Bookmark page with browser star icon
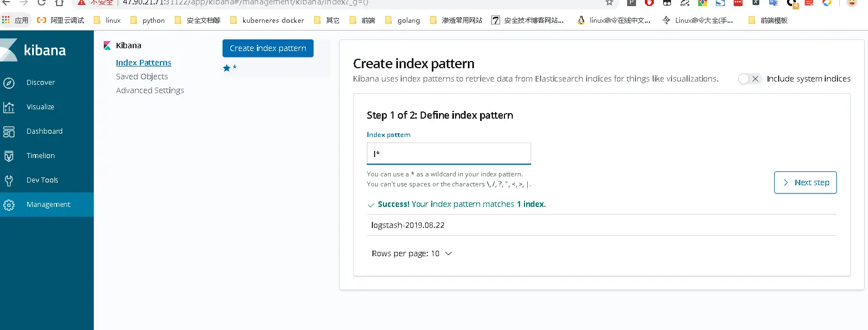Image resolution: width=868 pixels, height=330 pixels. point(609,3)
